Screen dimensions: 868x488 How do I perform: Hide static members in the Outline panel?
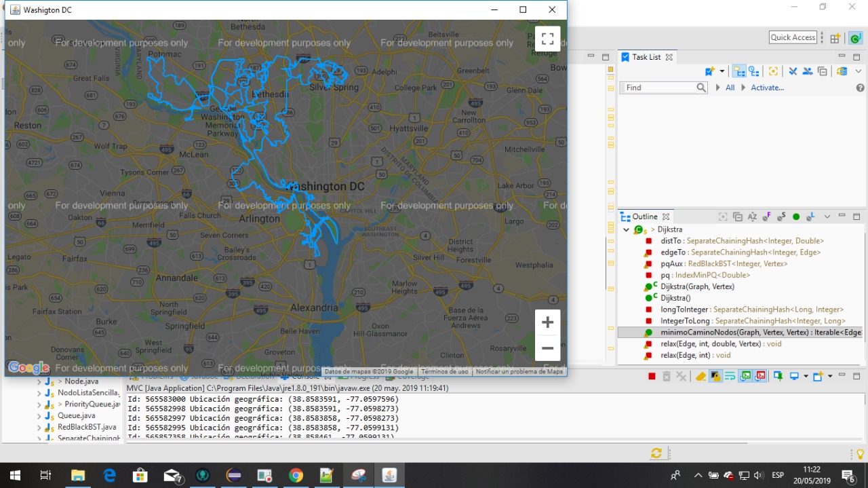click(781, 217)
